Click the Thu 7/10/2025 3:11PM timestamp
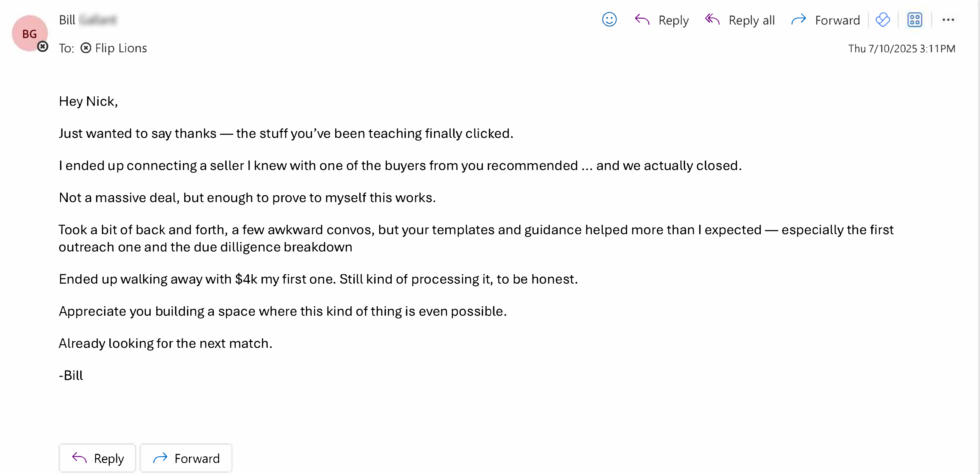 click(x=901, y=49)
